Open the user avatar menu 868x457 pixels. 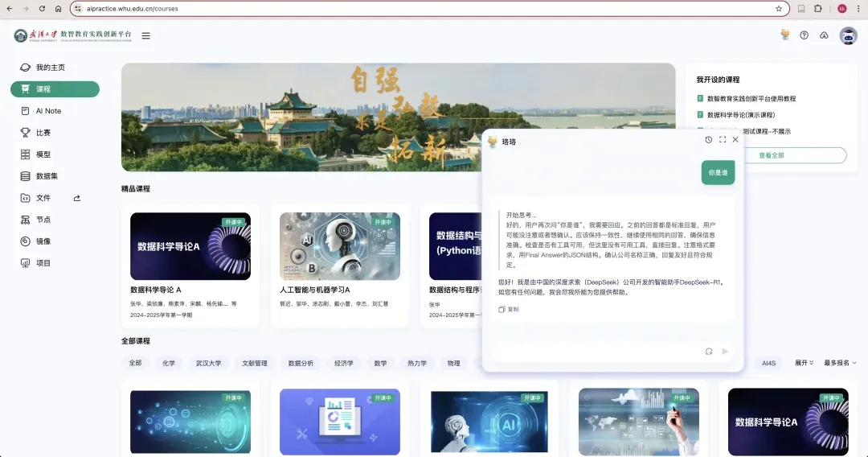tap(848, 35)
